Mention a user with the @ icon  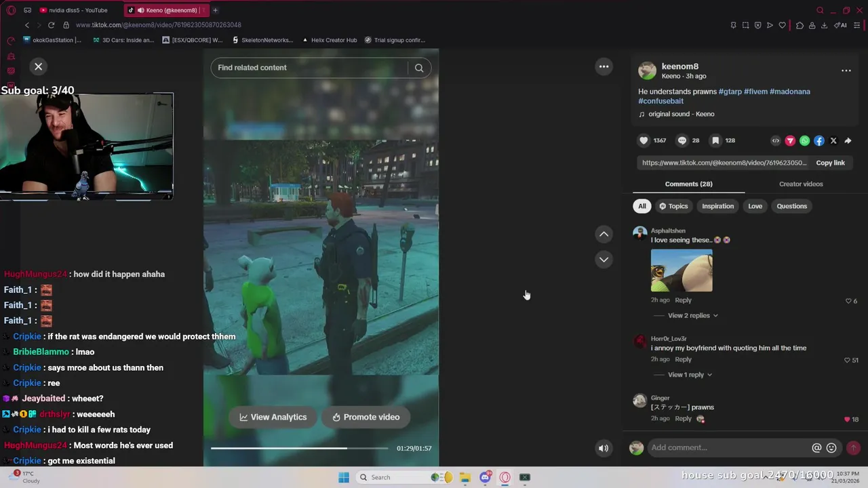coord(816,448)
